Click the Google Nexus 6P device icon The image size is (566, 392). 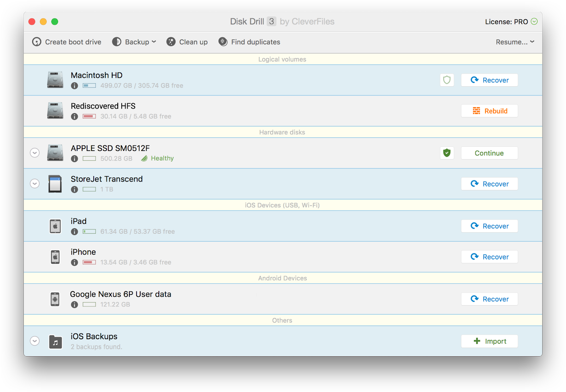(x=55, y=299)
